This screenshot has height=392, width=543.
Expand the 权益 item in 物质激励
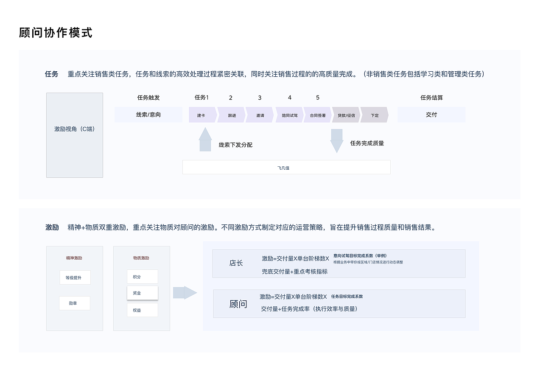pos(142,310)
